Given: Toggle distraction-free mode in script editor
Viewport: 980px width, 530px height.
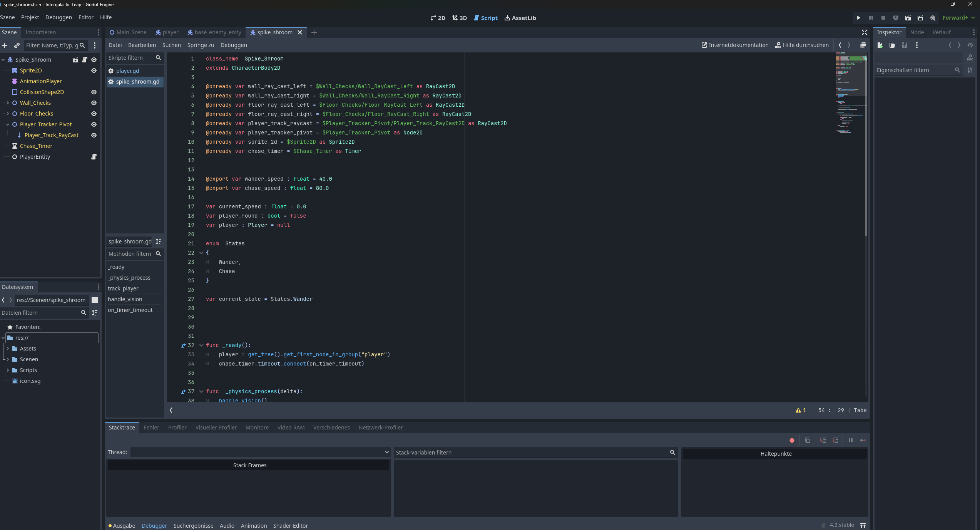Looking at the screenshot, I should point(865,32).
